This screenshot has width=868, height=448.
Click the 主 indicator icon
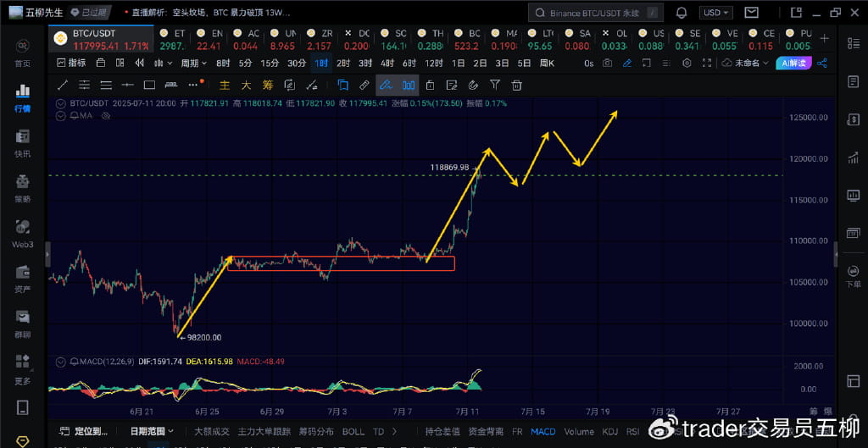[225, 86]
